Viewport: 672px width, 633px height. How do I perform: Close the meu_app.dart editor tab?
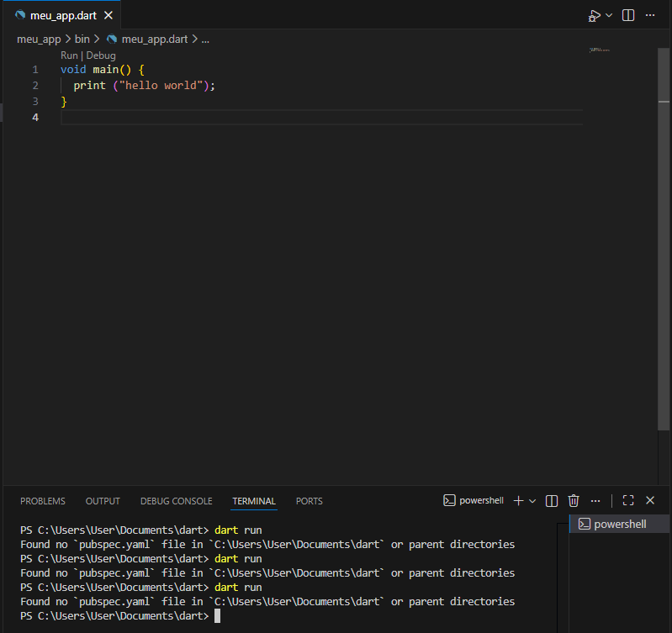click(108, 16)
